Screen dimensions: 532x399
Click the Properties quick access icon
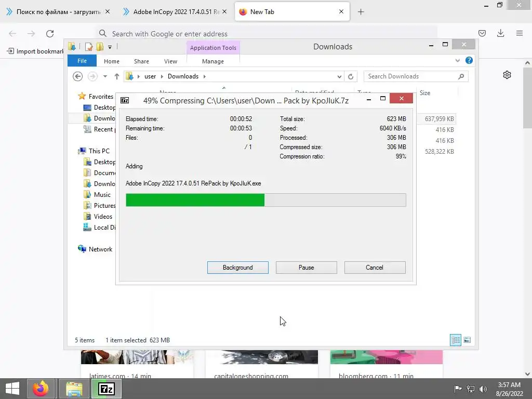tap(89, 47)
